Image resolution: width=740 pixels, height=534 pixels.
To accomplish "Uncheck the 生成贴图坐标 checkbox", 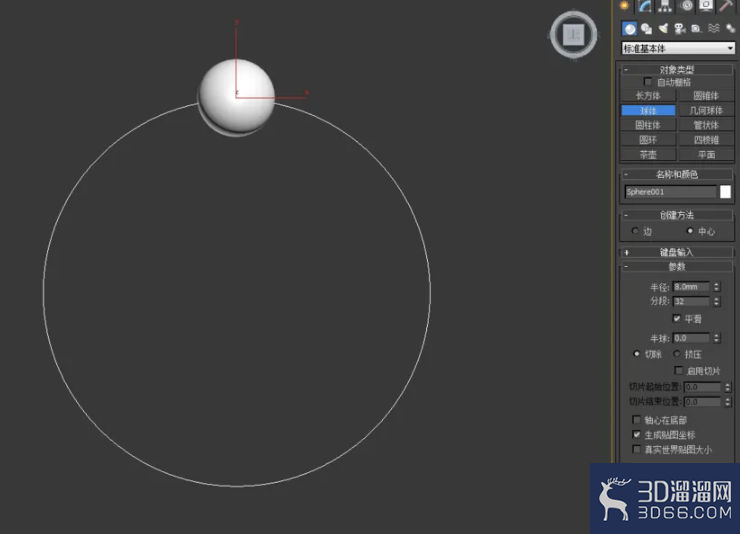I will point(636,434).
